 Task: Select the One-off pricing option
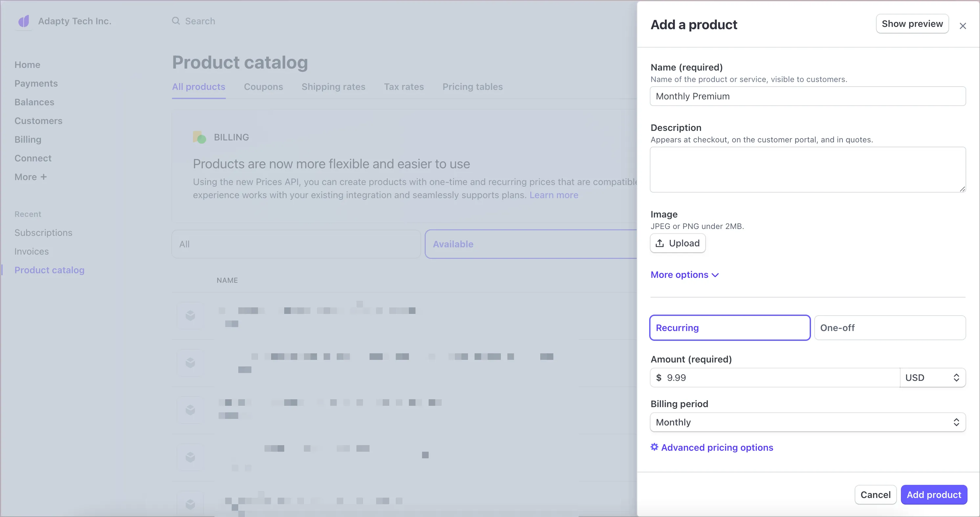point(889,328)
